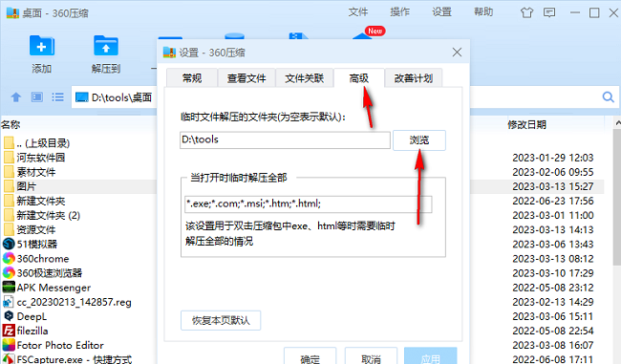Click the 恢复本页默认 button
621x364 pixels.
pos(221,320)
